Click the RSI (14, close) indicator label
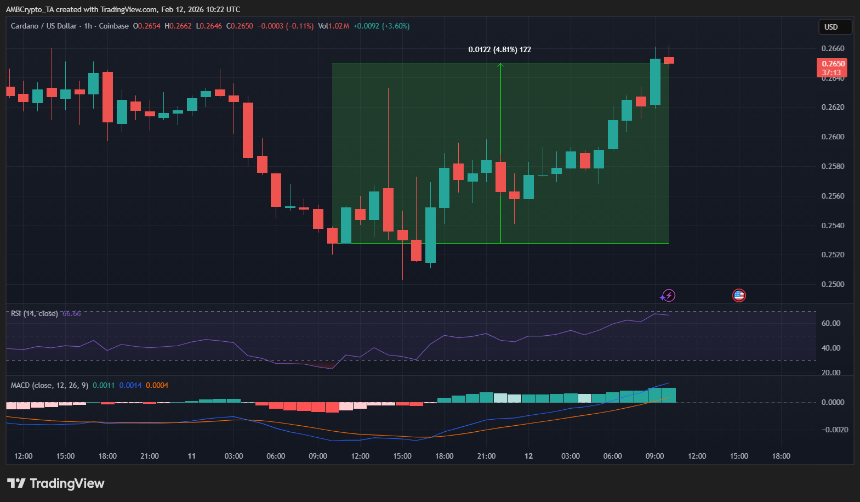860x502 pixels. point(34,314)
